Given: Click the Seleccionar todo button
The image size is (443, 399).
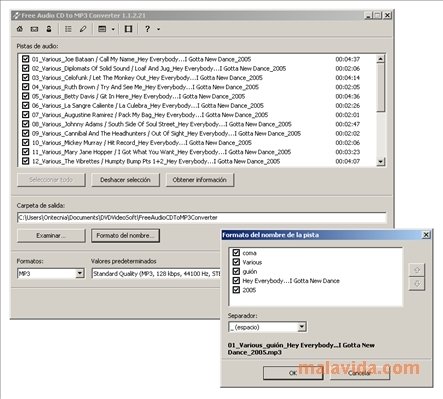Looking at the screenshot, I should pyautogui.click(x=51, y=180).
